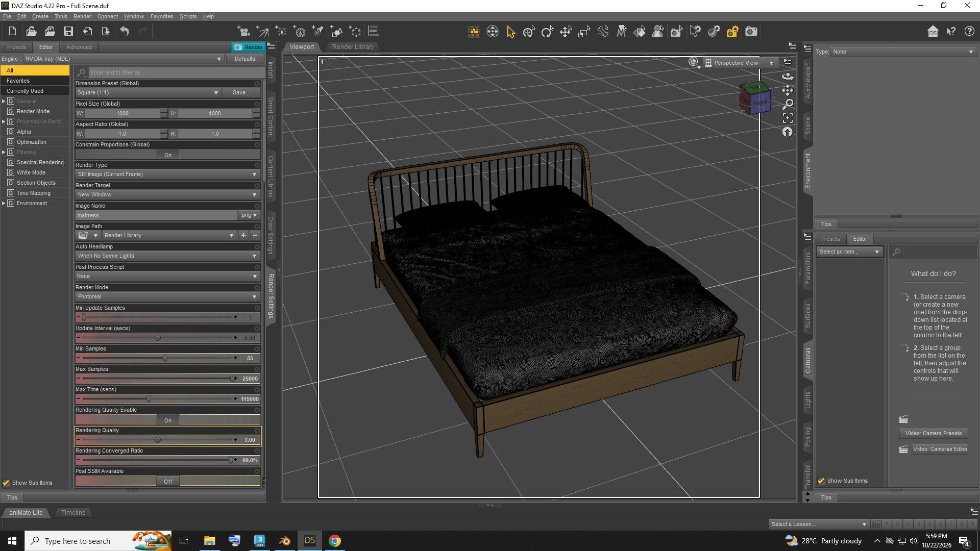Viewport: 980px width, 551px height.
Task: Click the What's This help pointer
Action: click(x=951, y=32)
